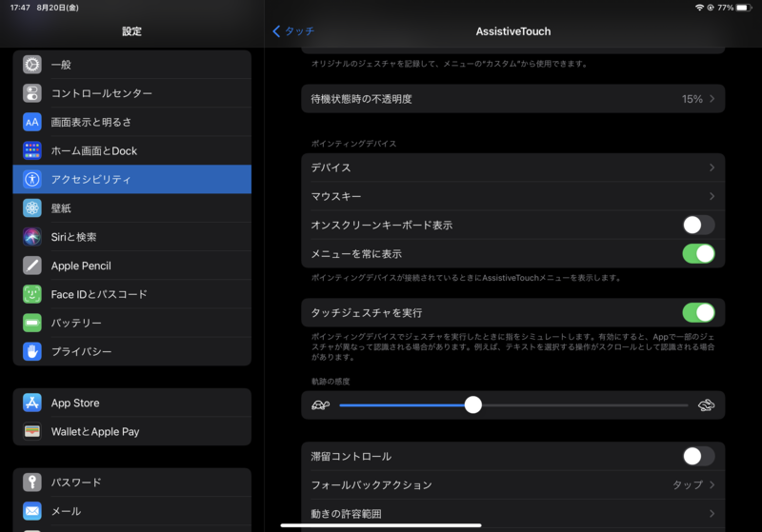The width and height of the screenshot is (762, 532).
Task: Enable 滞留コントロール switch
Action: pos(699,456)
